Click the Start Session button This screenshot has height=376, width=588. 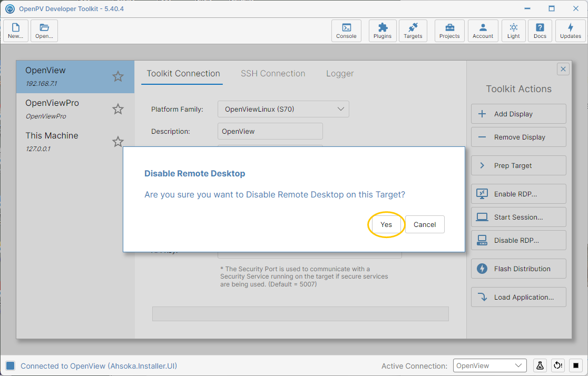[x=518, y=217]
